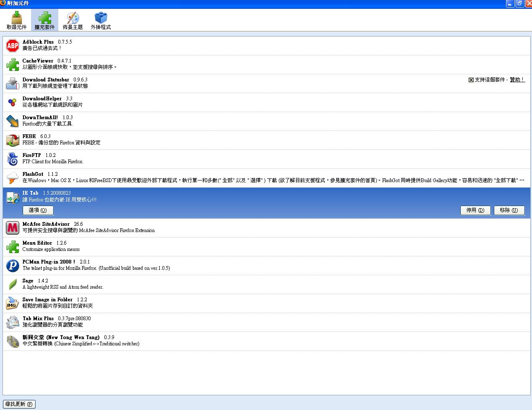The height and width of the screenshot is (410, 532).
Task: Restore down the add-ons window
Action: 520,4
